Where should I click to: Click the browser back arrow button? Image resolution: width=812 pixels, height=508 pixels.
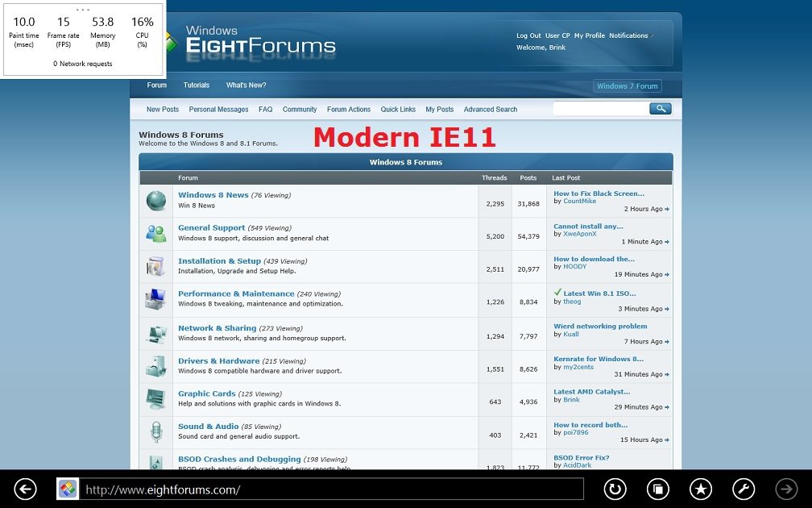click(x=26, y=489)
